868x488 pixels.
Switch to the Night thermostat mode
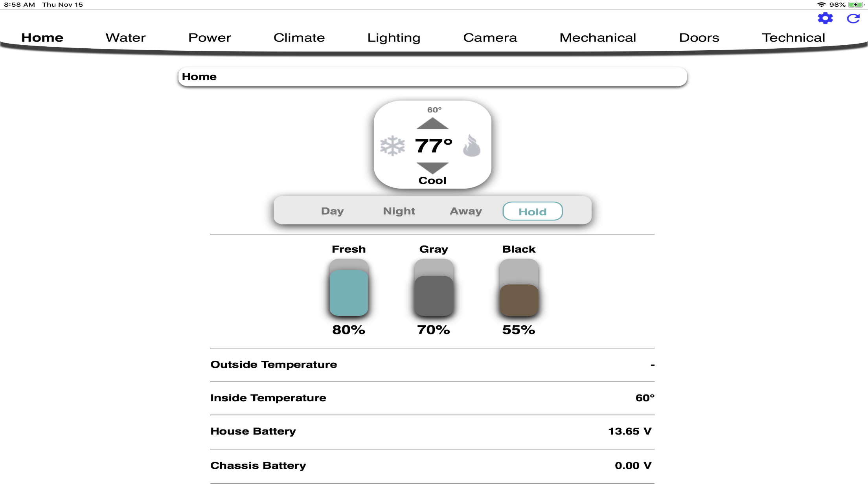point(398,211)
